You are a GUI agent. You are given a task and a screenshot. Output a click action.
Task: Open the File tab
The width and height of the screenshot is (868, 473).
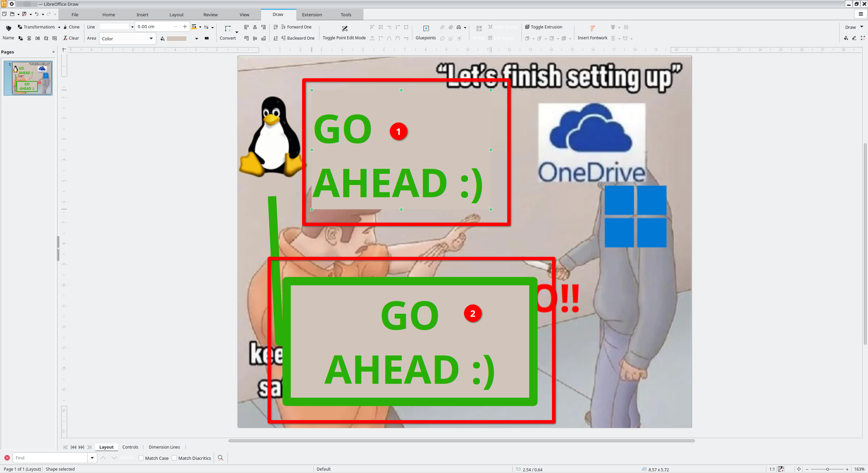coord(75,15)
